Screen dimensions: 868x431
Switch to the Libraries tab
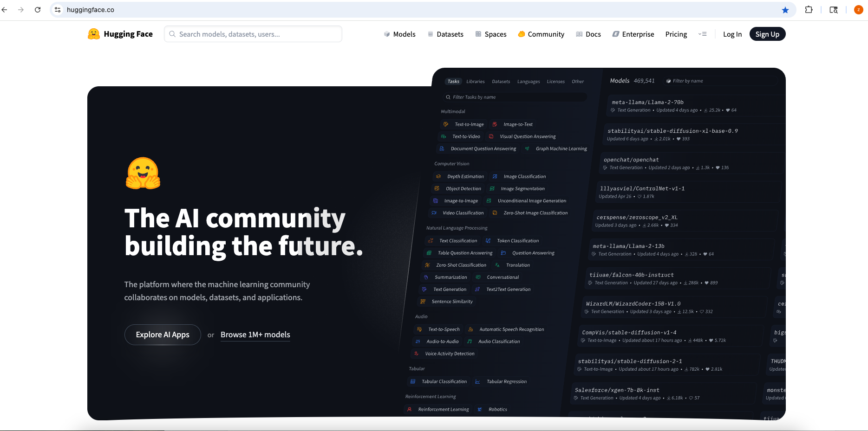[475, 81]
